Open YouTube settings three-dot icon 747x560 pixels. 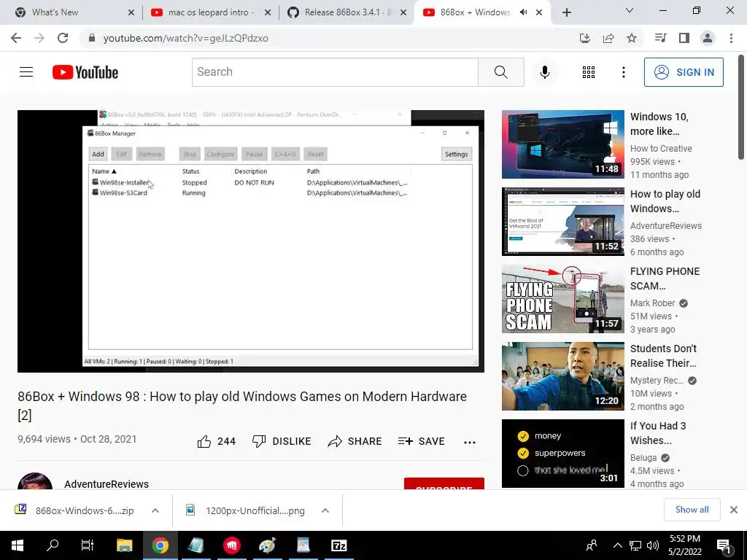pyautogui.click(x=623, y=72)
